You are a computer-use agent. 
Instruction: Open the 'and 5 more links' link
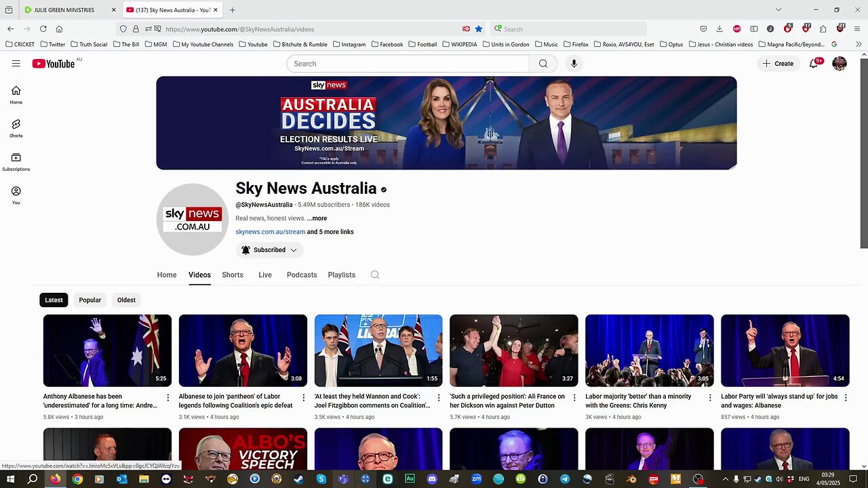[330, 232]
